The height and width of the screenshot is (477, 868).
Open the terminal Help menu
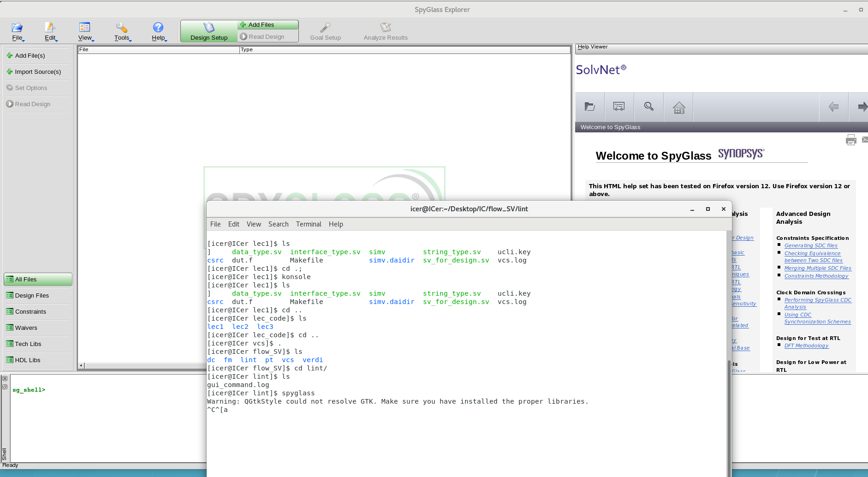[x=336, y=224]
